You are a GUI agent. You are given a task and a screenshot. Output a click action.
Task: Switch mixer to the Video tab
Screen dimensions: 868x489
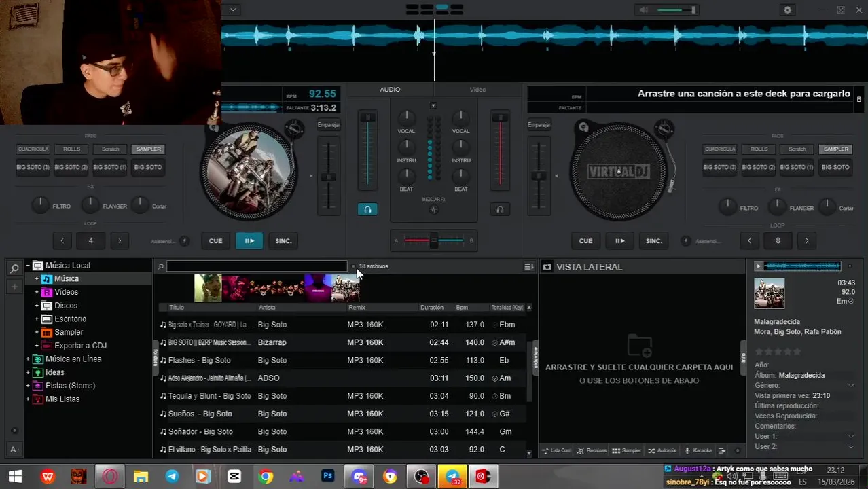coord(477,90)
